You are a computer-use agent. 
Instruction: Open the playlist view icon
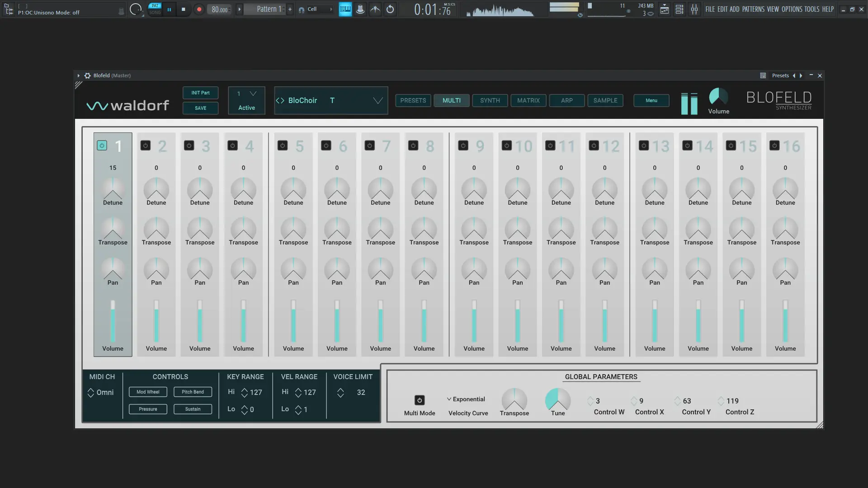coord(665,9)
